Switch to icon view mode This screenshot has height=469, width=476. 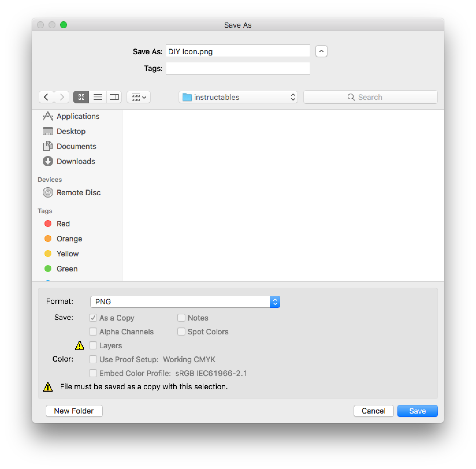pos(81,97)
